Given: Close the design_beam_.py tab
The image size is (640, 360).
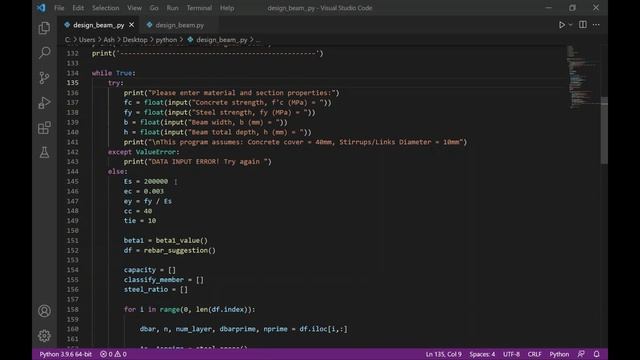Looking at the screenshot, I should [131, 25].
